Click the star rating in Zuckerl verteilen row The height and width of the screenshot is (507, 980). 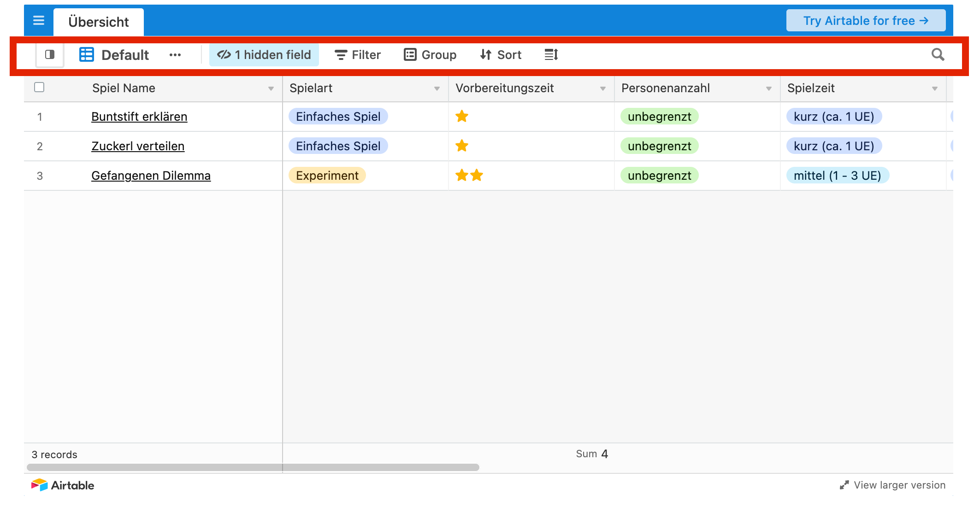462,146
